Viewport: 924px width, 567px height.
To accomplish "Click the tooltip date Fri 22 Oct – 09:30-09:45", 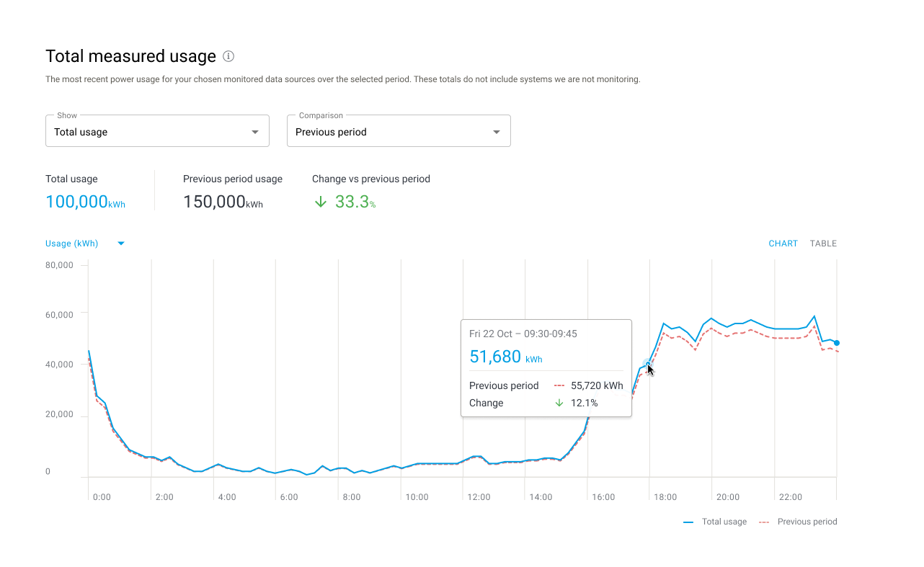I will pos(523,334).
